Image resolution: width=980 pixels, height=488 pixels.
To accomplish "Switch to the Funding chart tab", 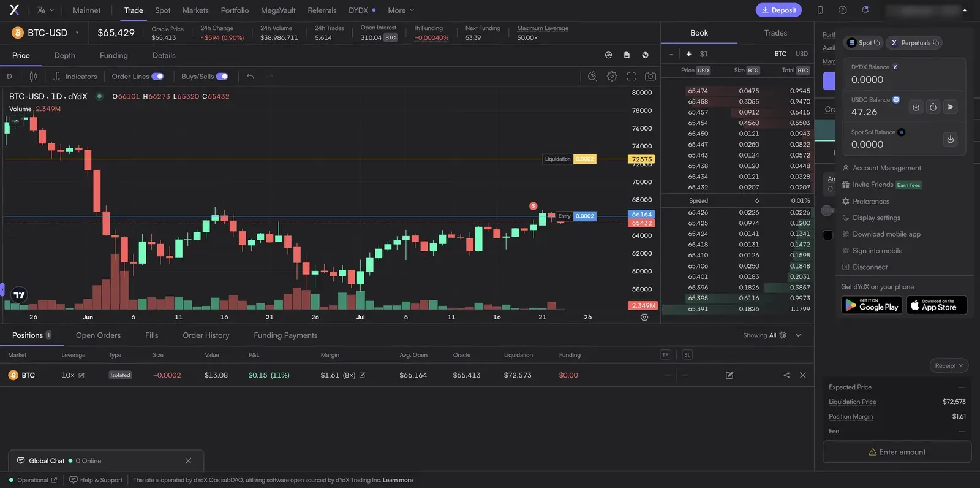I will (114, 55).
